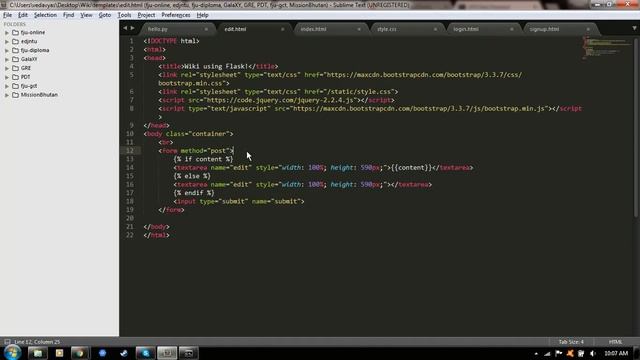
Task: Click the status bar panel switcher icon
Action: (7, 342)
